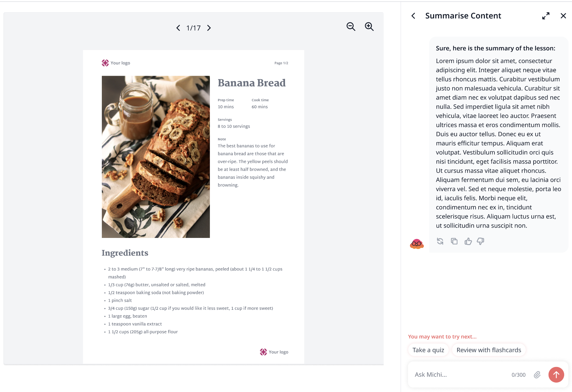Click the Michi assistant avatar

[x=417, y=244]
